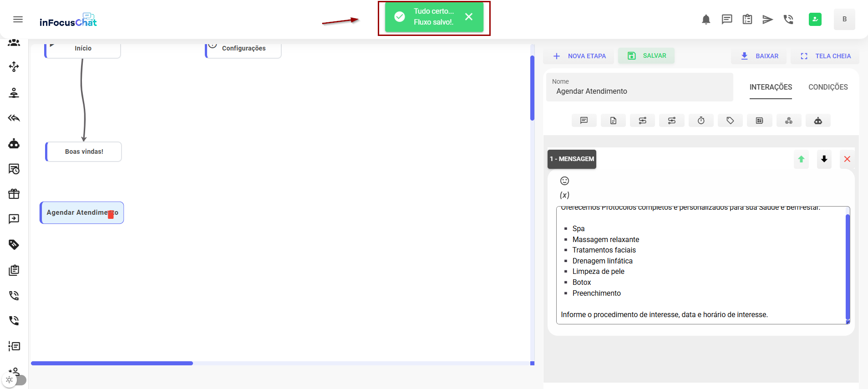Select the INTERAÇÕES tab
Viewport: 868px width, 389px height.
point(771,87)
